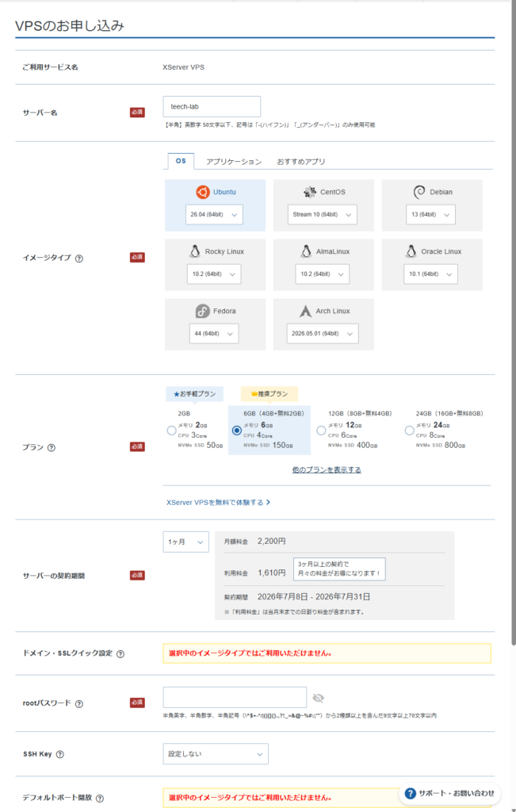Click the Rocky Linux penguin icon
This screenshot has height=812, width=516.
tap(195, 251)
